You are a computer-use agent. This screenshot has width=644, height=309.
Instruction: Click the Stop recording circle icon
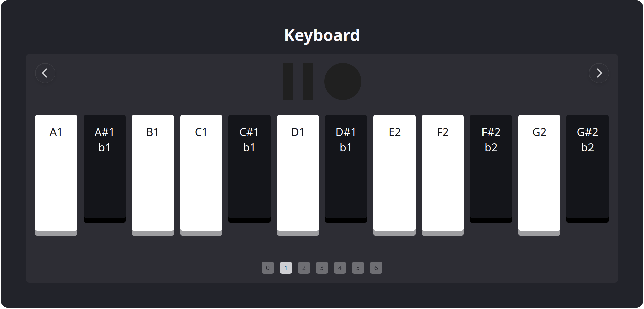(342, 81)
